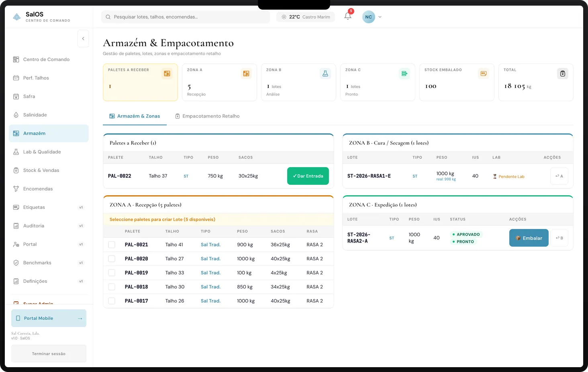This screenshot has height=372, width=588.
Task: Click the Paletes a Receber card icon
Action: point(167,74)
